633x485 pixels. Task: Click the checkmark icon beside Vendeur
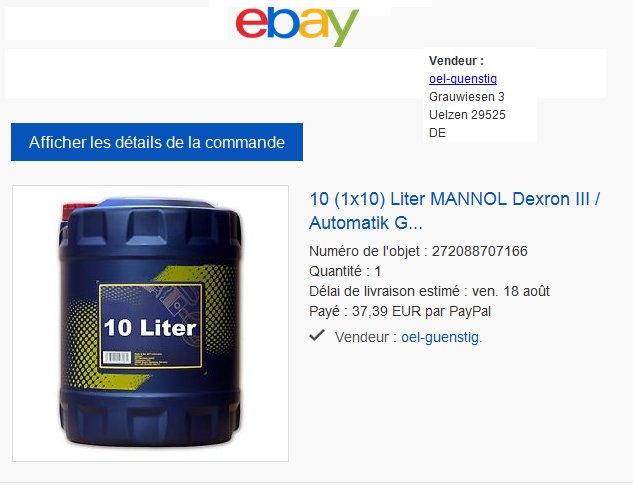317,335
